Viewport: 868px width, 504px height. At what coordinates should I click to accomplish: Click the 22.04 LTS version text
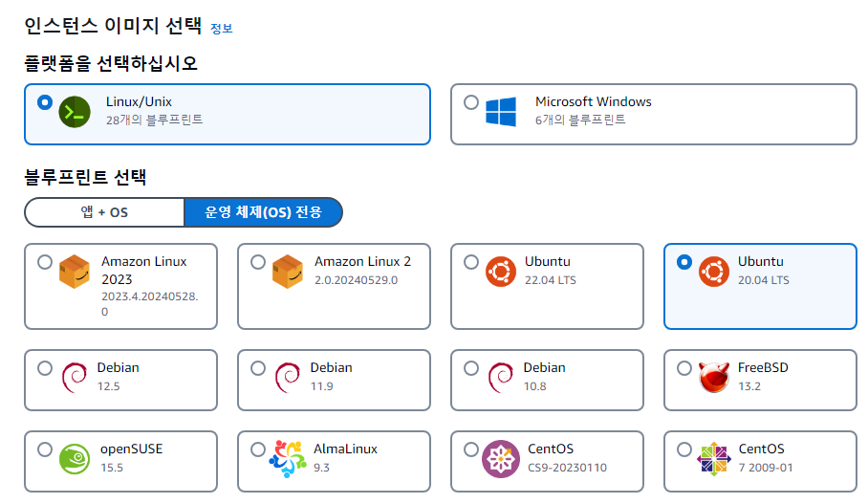click(551, 280)
